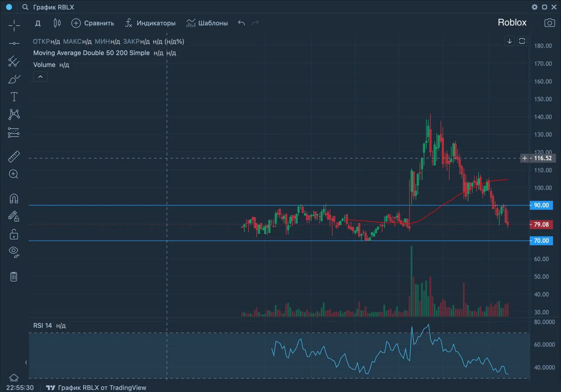Image resolution: width=561 pixels, height=392 pixels.
Task: Click Сравнить to compare symbols
Action: tap(92, 23)
